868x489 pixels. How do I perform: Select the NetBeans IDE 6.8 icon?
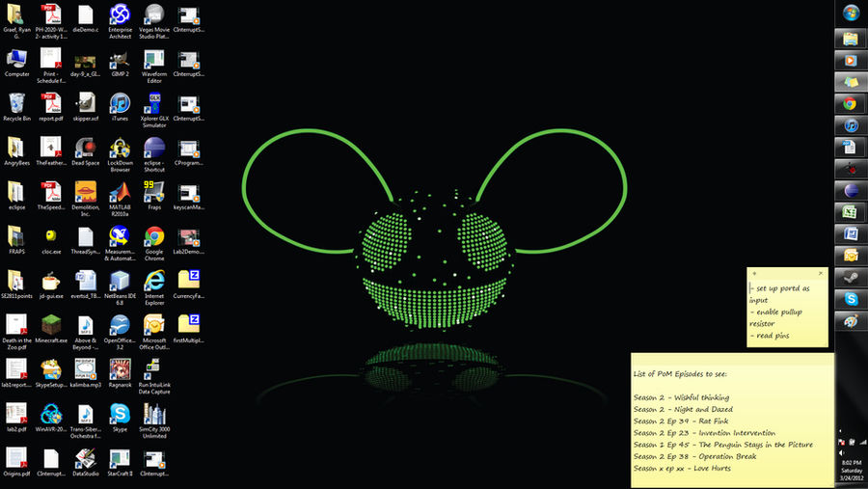[x=120, y=288]
